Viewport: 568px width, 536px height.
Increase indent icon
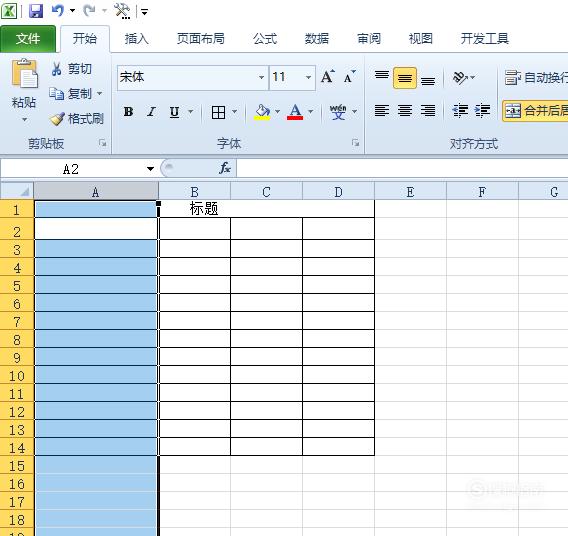(483, 110)
